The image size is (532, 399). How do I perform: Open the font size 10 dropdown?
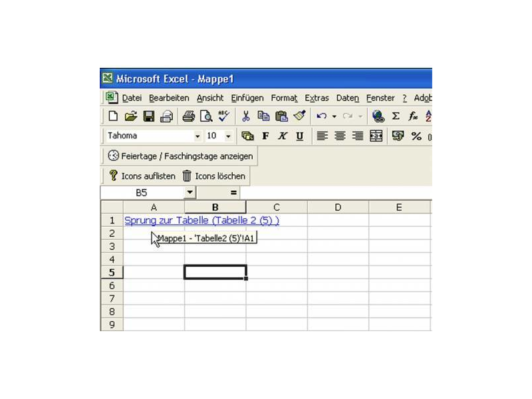(228, 136)
